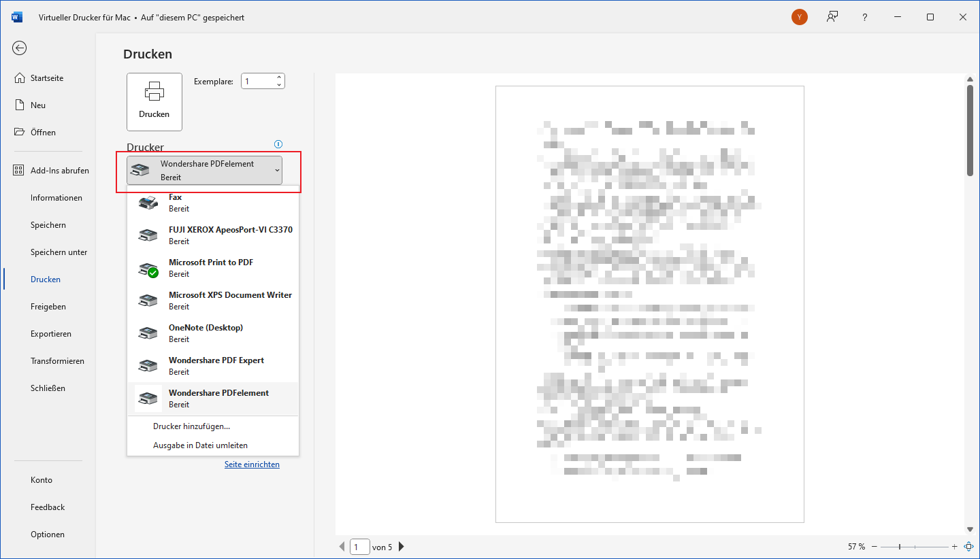Click the Fax printer icon
The height and width of the screenshot is (559, 980).
[x=148, y=203]
